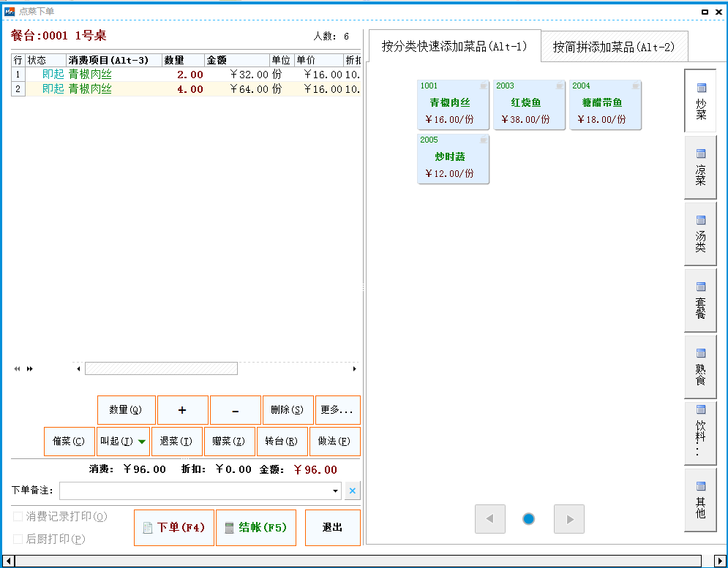Viewport: 728px width, 568px height.
Task: Click ￥64.00 amount in row 2
Action: coord(249,89)
